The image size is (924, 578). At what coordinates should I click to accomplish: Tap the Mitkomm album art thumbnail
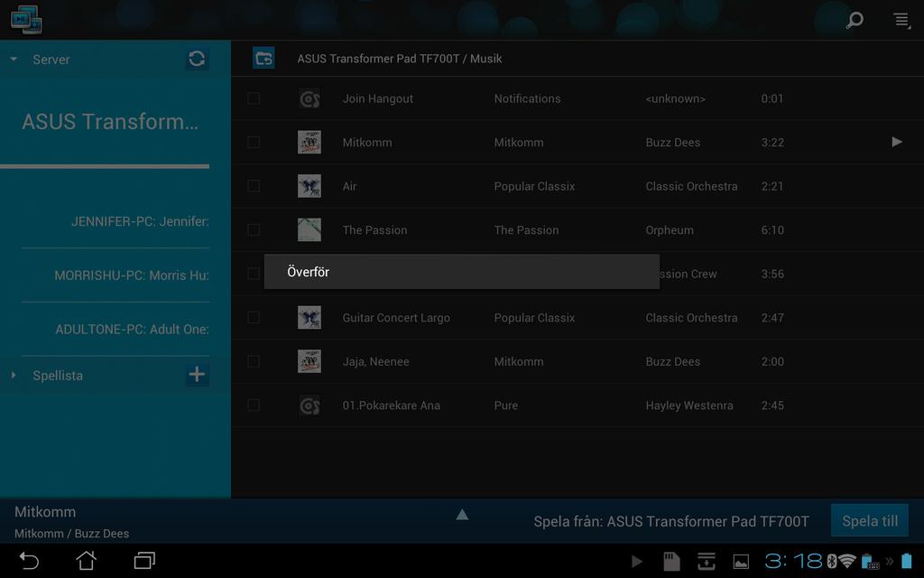[310, 142]
